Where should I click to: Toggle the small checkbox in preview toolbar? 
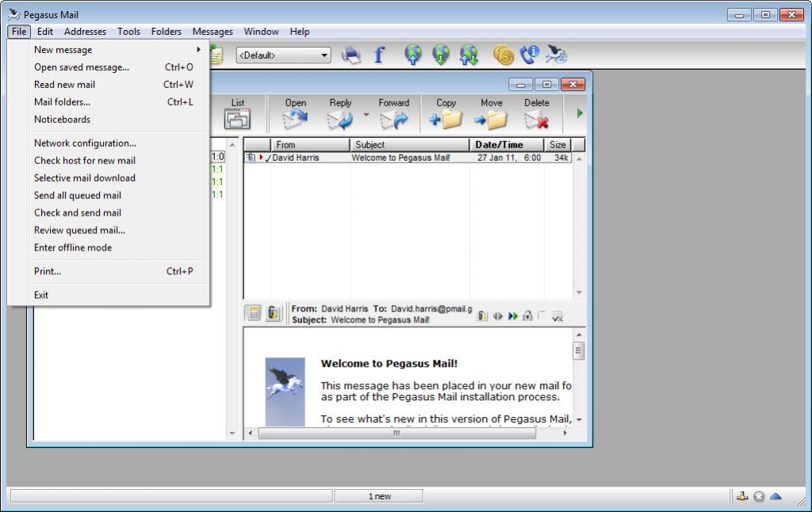click(542, 315)
